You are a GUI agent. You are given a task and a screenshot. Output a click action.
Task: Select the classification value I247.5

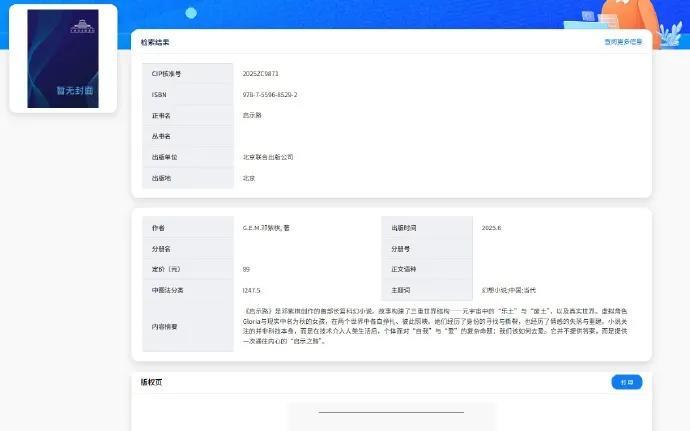pos(251,290)
